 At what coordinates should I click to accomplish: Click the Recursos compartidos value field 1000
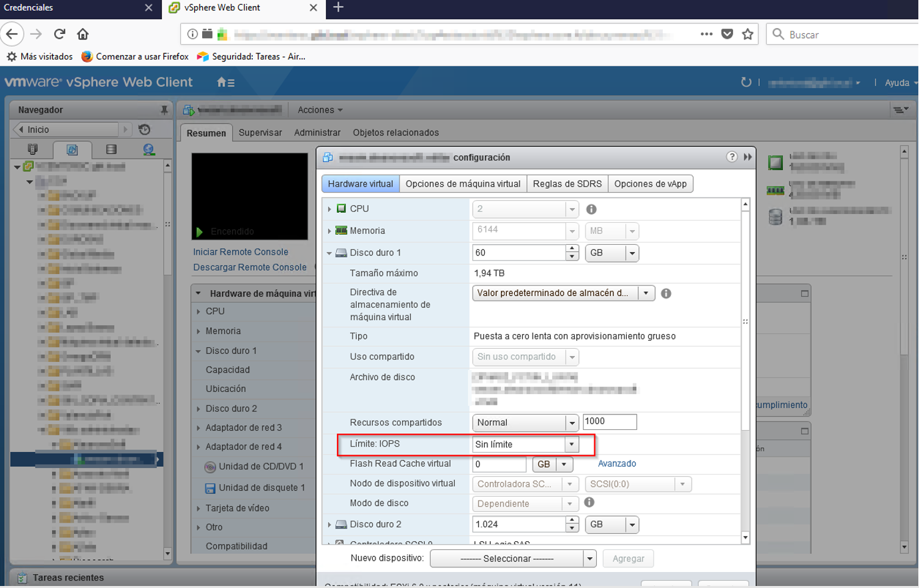[609, 422]
